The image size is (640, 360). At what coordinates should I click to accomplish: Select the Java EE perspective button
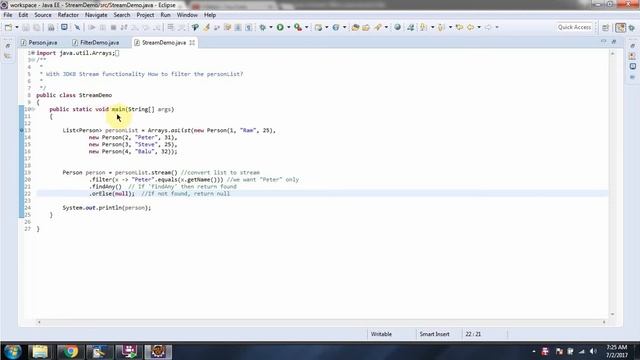[x=620, y=27]
